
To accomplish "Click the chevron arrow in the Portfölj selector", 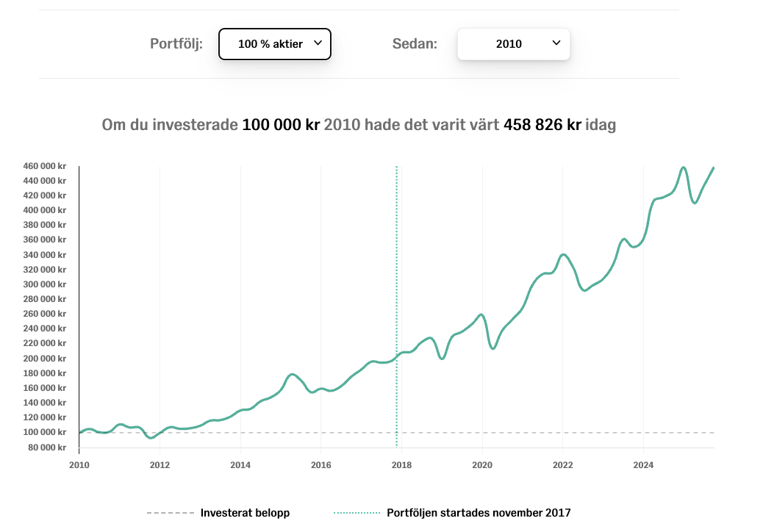I will 318,43.
